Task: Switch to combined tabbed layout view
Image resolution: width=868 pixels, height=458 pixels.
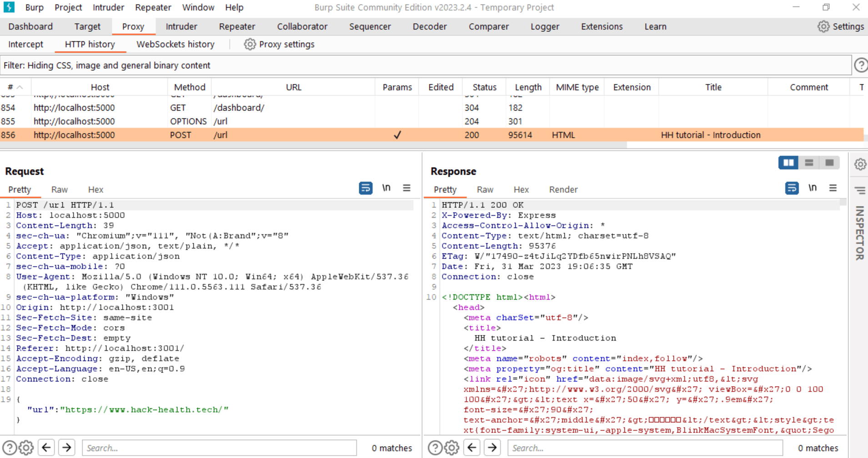Action: 829,163
